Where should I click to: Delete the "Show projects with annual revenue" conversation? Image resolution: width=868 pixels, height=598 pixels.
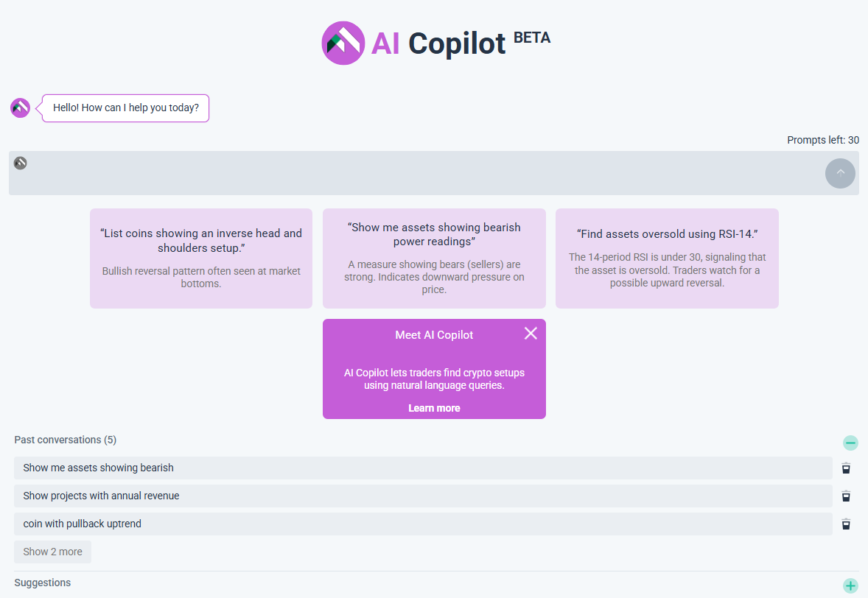pos(846,496)
